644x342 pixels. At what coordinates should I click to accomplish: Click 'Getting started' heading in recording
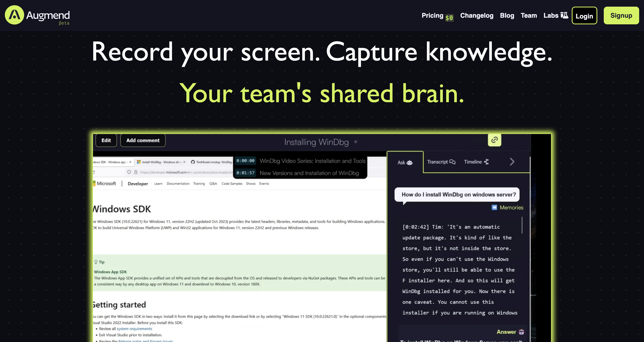pos(119,305)
